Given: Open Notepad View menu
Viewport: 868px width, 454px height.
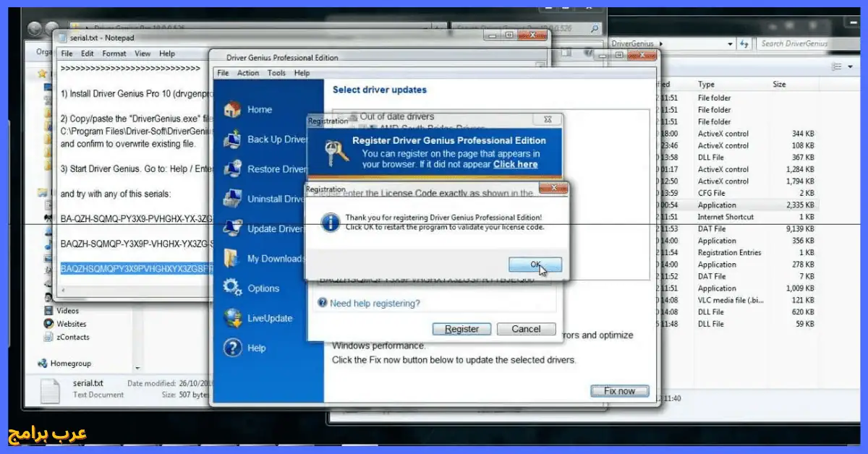Looking at the screenshot, I should coord(142,53).
